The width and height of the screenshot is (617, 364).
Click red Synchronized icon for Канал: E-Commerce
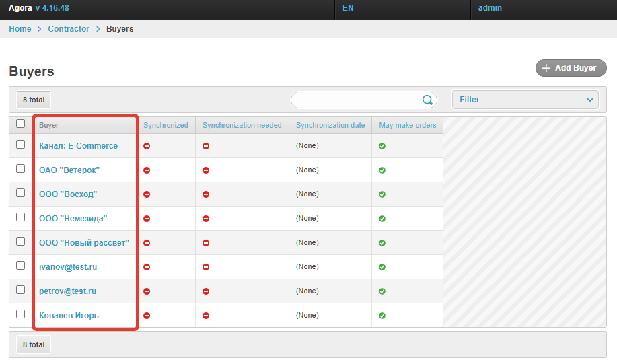pyautogui.click(x=147, y=146)
